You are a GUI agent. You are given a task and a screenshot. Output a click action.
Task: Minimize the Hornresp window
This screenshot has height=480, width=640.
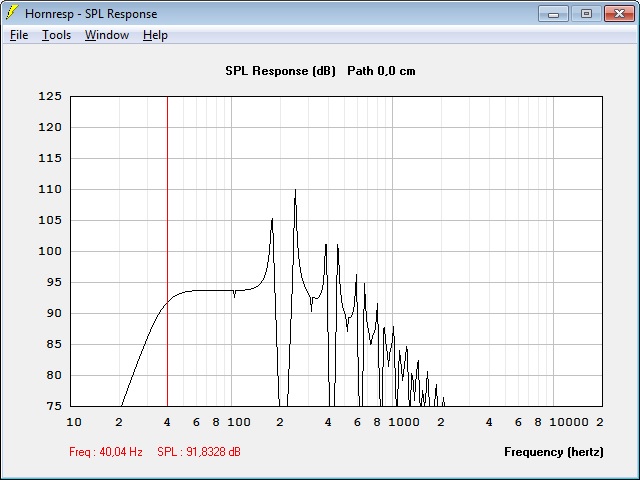tap(553, 14)
